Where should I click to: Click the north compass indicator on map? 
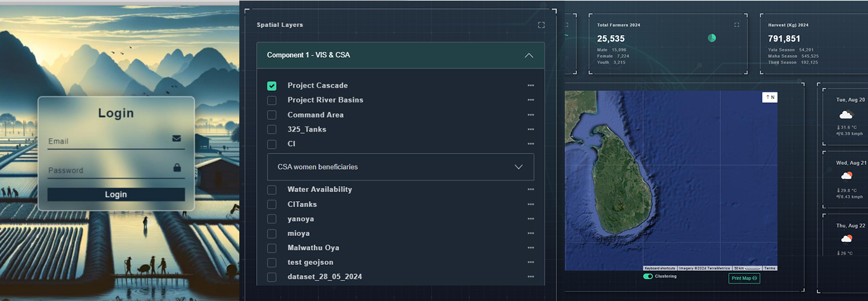pyautogui.click(x=770, y=97)
